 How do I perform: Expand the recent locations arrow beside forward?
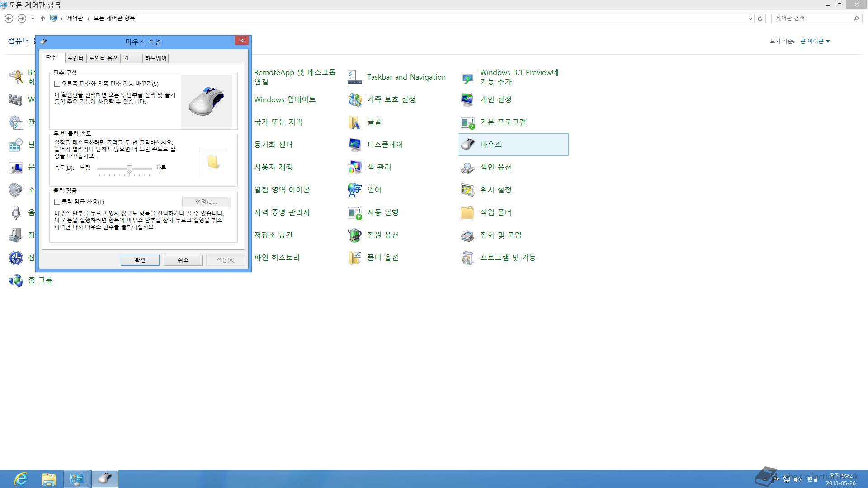pyautogui.click(x=33, y=19)
